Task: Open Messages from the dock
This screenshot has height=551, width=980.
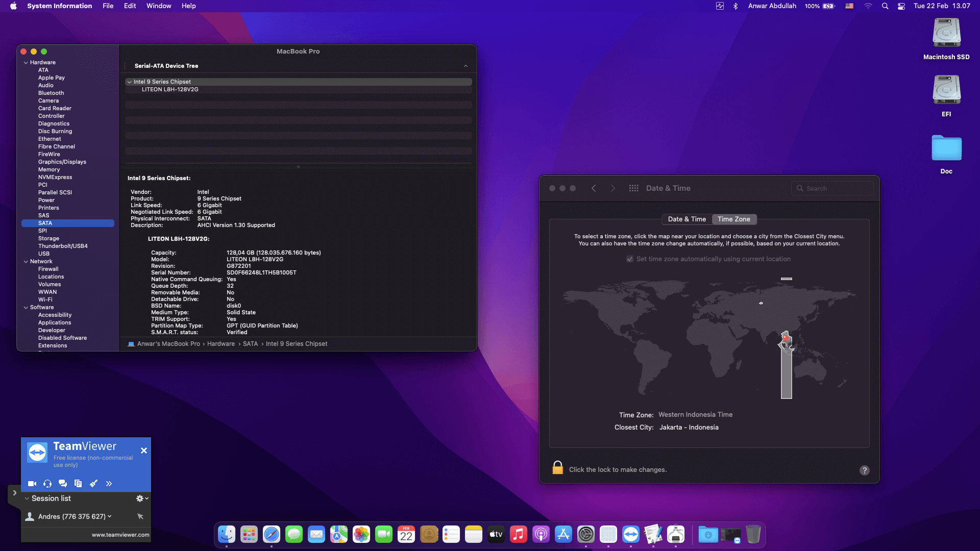Action: pos(294,535)
